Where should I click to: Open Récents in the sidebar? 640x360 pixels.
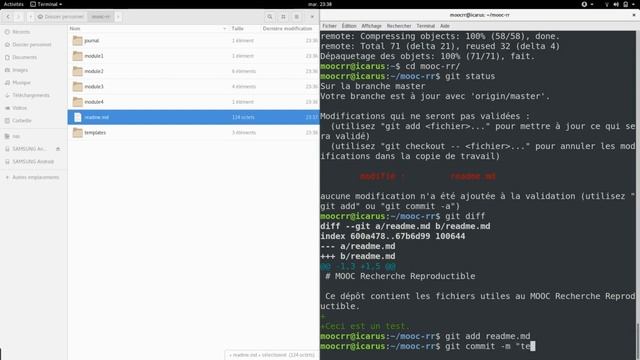21,32
